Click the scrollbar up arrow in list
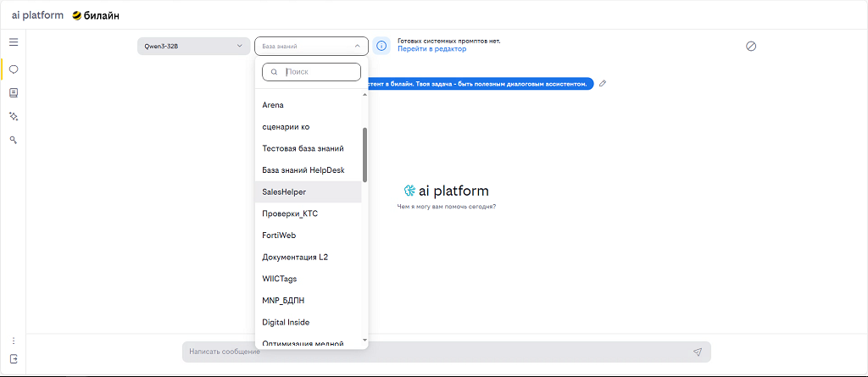Image resolution: width=868 pixels, height=377 pixels. (364, 95)
